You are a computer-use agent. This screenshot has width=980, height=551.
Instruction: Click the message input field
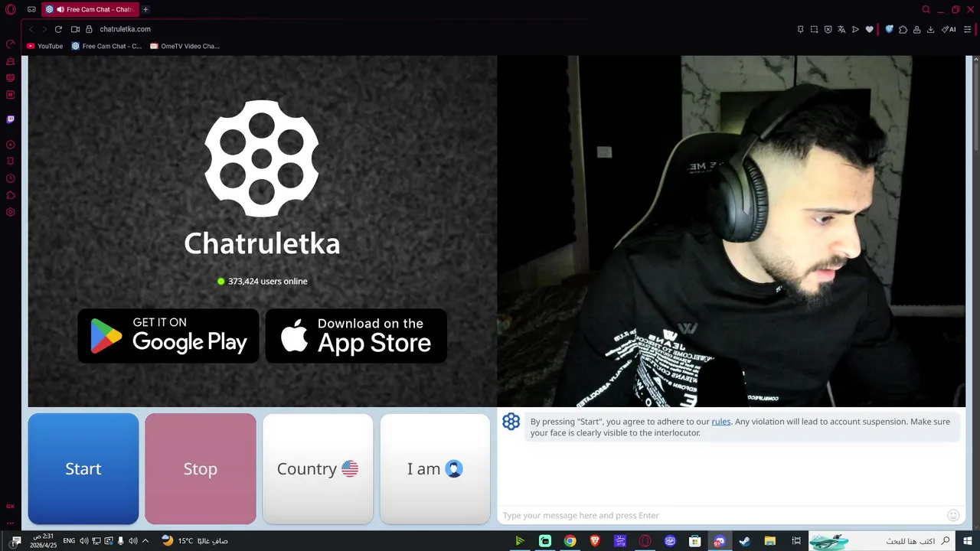pos(721,515)
